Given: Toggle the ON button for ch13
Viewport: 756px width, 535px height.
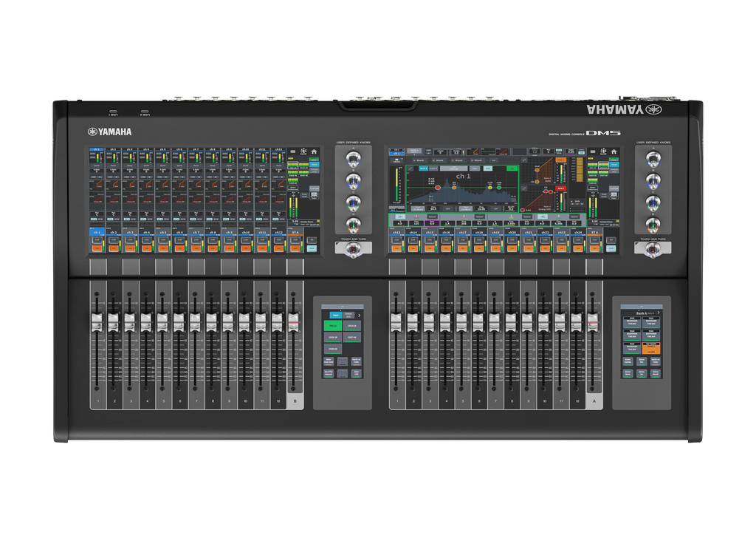Looking at the screenshot, I should click(396, 248).
